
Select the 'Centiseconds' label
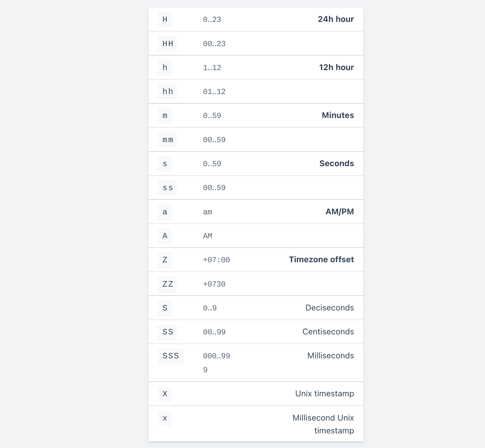(x=328, y=332)
